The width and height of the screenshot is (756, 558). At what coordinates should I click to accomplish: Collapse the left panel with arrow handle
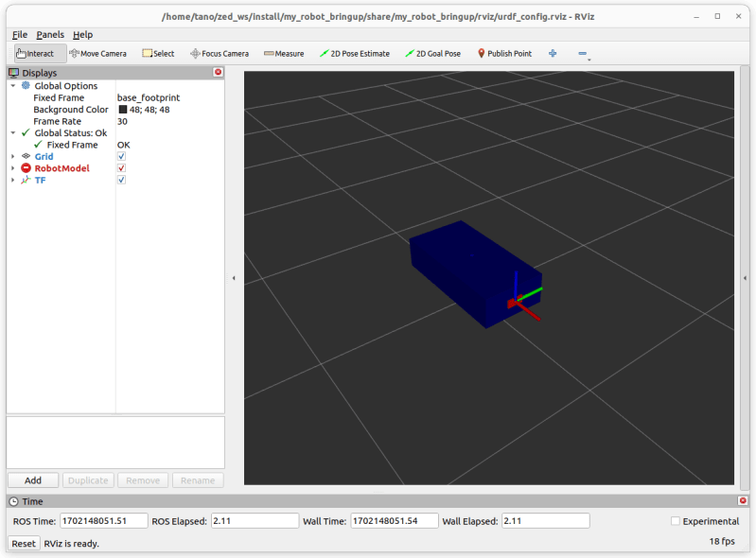pos(234,278)
